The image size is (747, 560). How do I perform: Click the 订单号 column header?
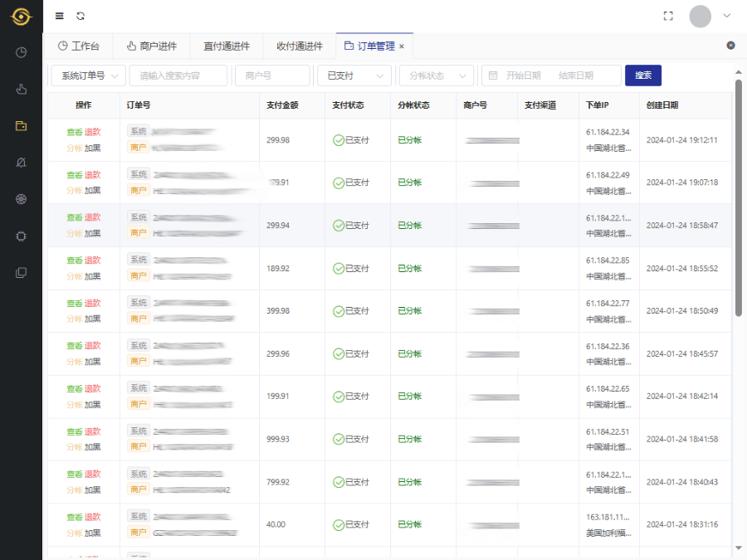pyautogui.click(x=138, y=105)
